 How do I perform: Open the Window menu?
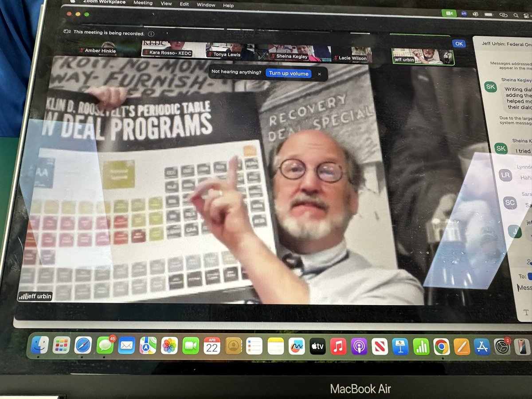(x=207, y=5)
